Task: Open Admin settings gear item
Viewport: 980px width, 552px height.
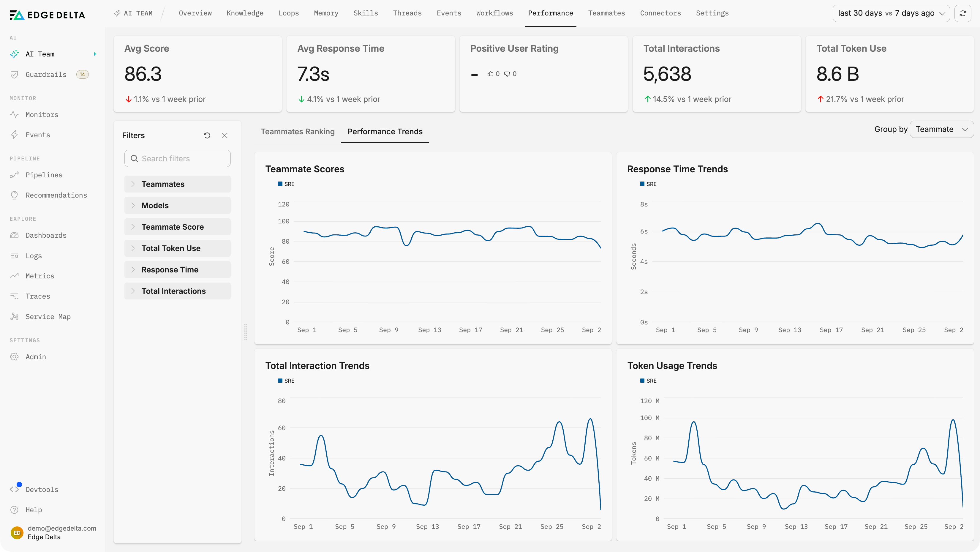Action: pos(35,357)
